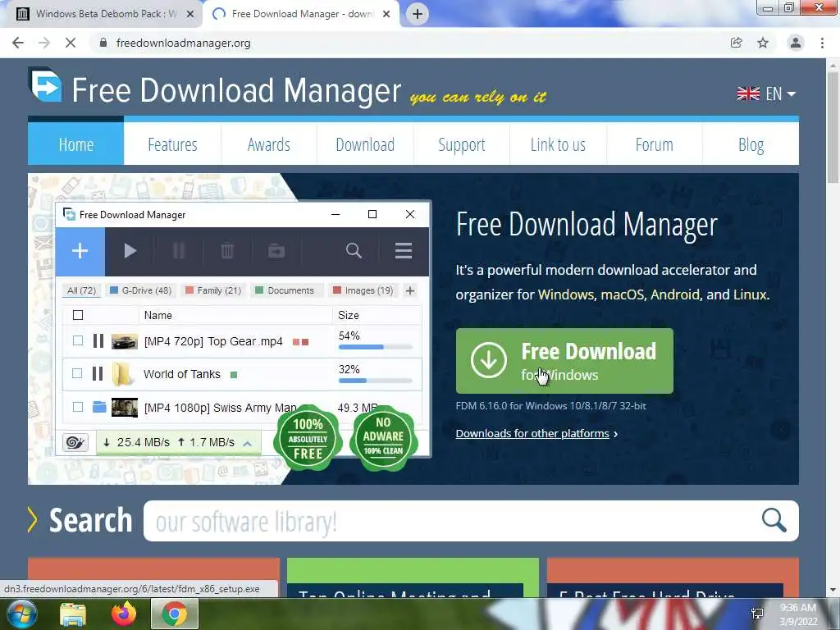The width and height of the screenshot is (840, 630).
Task: Click the Free Download for Windows button
Action: click(x=564, y=361)
